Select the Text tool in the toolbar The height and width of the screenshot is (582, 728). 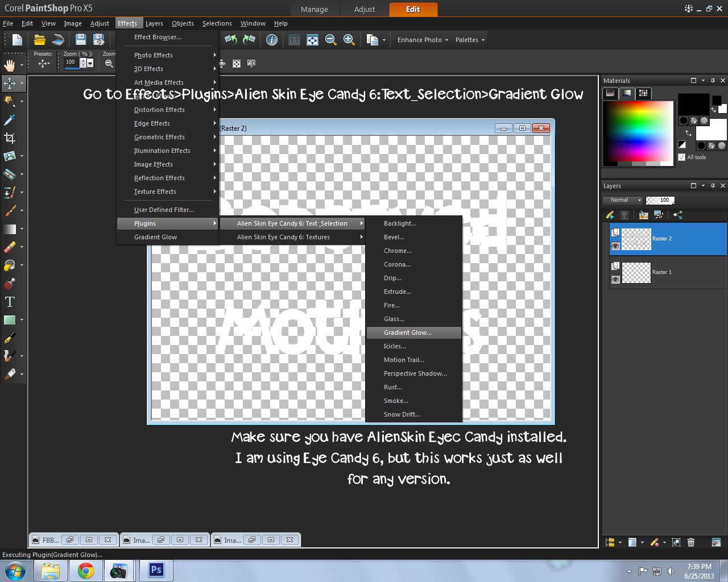pos(10,302)
